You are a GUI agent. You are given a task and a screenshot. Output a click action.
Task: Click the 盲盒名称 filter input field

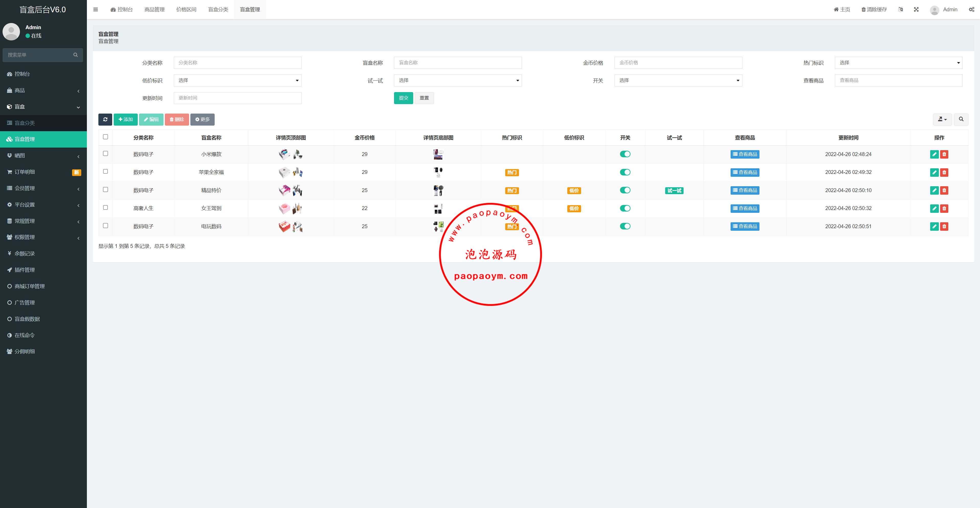coord(458,63)
